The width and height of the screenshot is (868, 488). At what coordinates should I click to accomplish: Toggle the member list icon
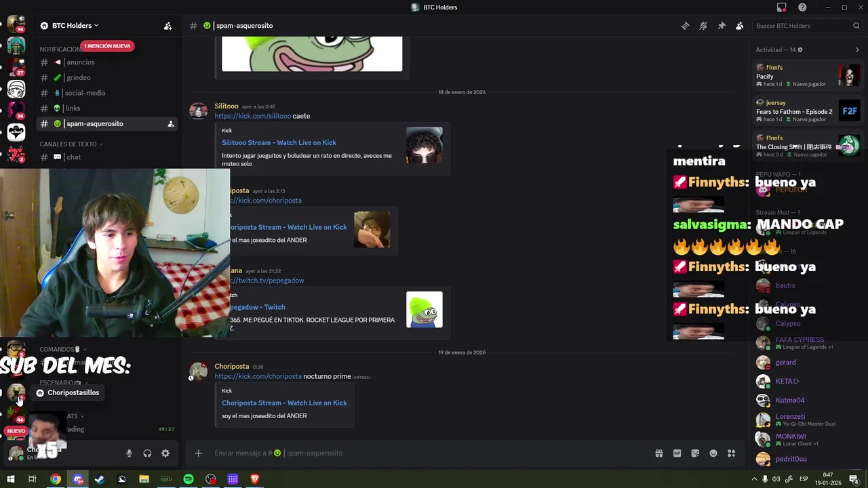(740, 26)
